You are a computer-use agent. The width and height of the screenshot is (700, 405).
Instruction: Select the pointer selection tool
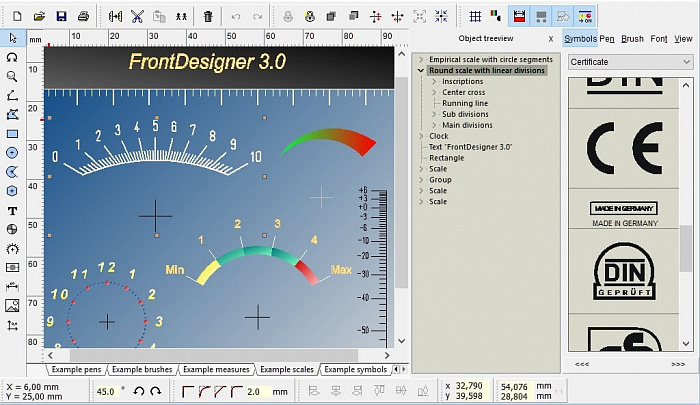click(x=12, y=38)
